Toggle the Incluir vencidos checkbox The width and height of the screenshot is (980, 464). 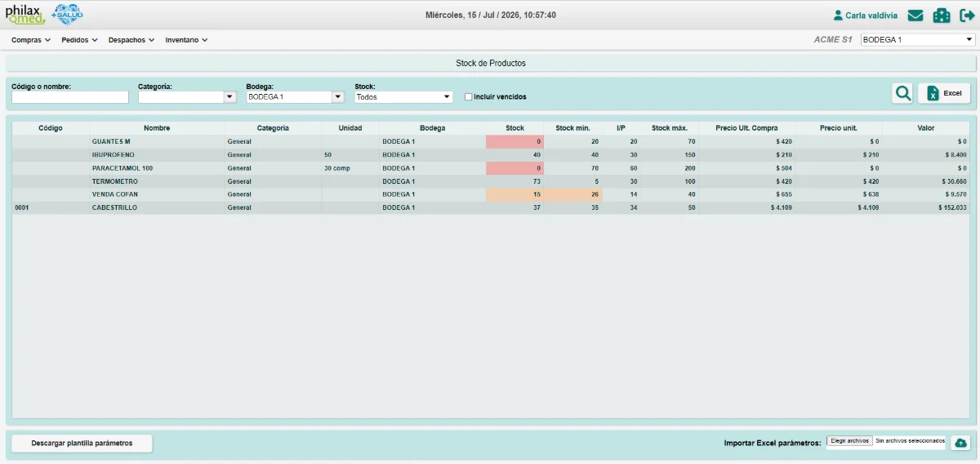[x=468, y=96]
